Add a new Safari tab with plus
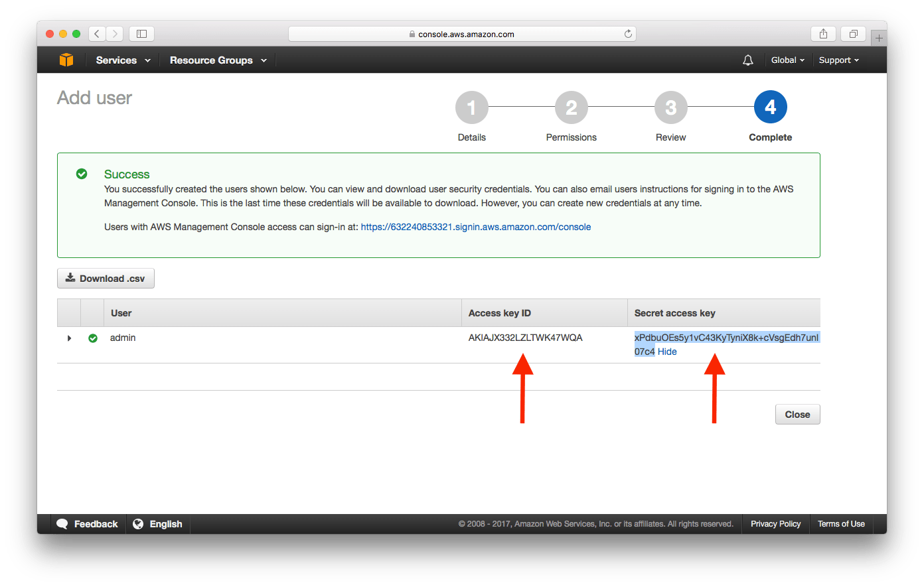Image resolution: width=924 pixels, height=587 pixels. (879, 38)
